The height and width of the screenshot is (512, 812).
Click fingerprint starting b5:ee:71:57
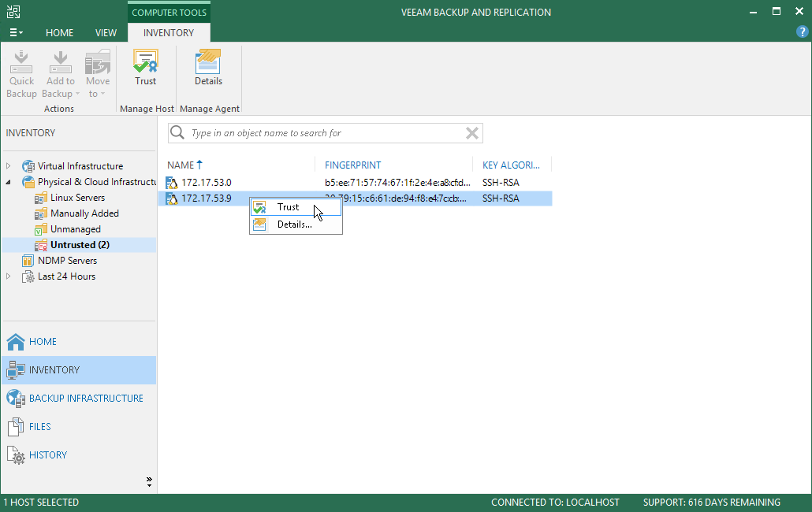tap(397, 183)
